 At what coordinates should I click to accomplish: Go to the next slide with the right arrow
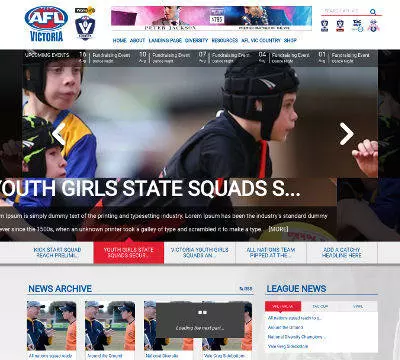click(x=347, y=134)
